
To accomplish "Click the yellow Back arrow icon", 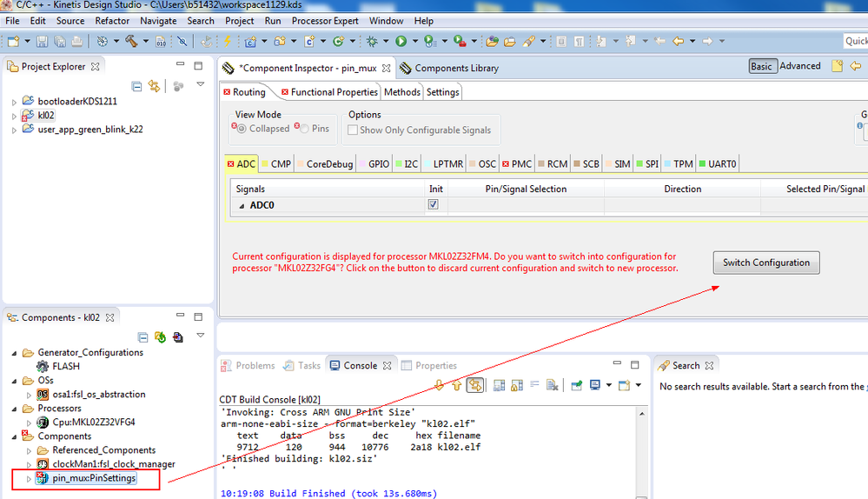I will (x=678, y=41).
